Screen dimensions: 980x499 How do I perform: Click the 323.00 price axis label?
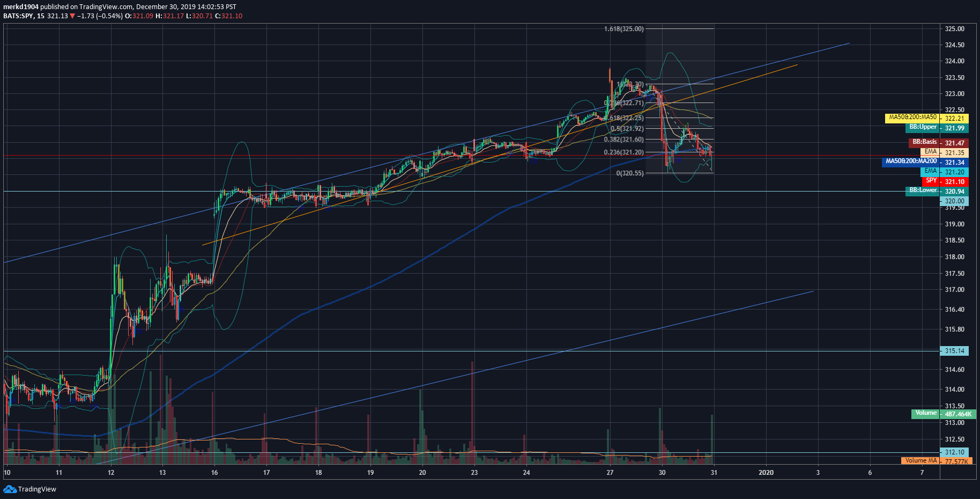pos(954,94)
